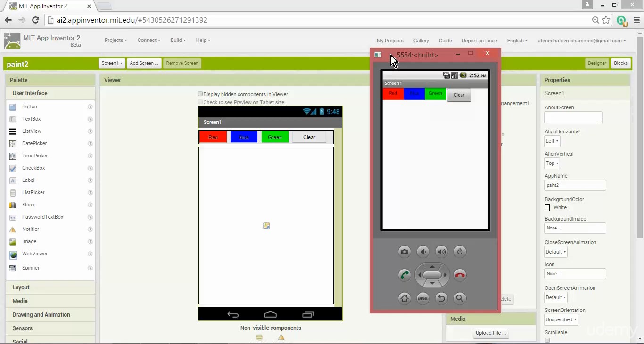Click the emulator volume down button
Screen dimensions: 644x344
pyautogui.click(x=423, y=252)
